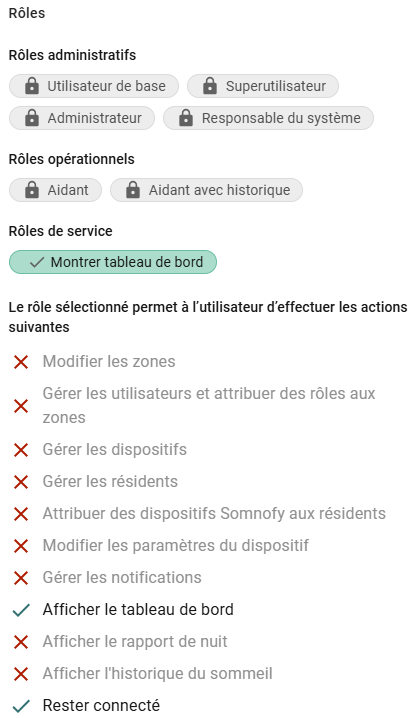The width and height of the screenshot is (411, 718).
Task: Click red cross beside Gérer les notifications
Action: coord(21,578)
